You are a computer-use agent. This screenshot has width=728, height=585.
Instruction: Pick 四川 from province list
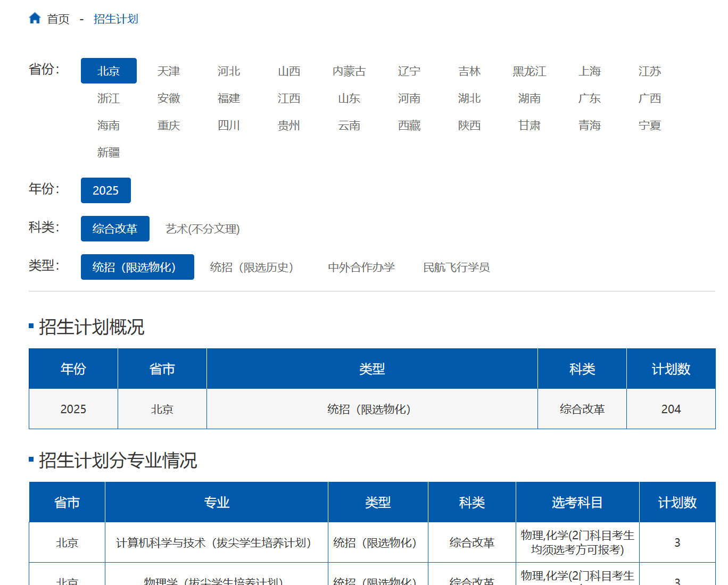tap(229, 126)
